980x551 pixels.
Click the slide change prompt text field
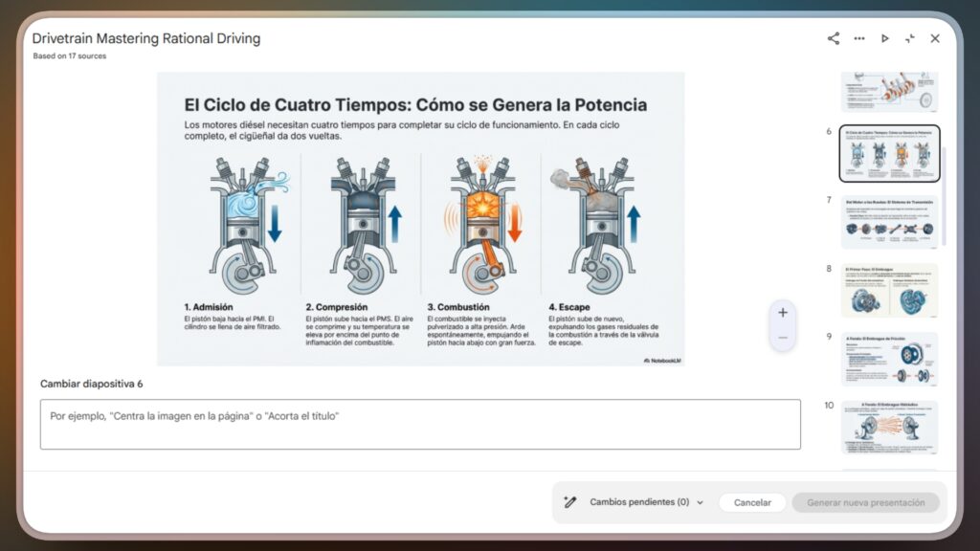420,424
